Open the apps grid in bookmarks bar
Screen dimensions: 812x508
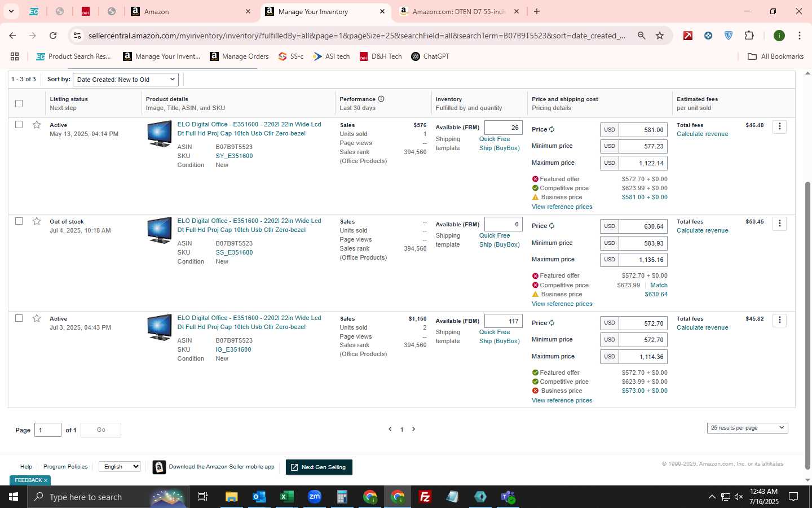(15, 56)
